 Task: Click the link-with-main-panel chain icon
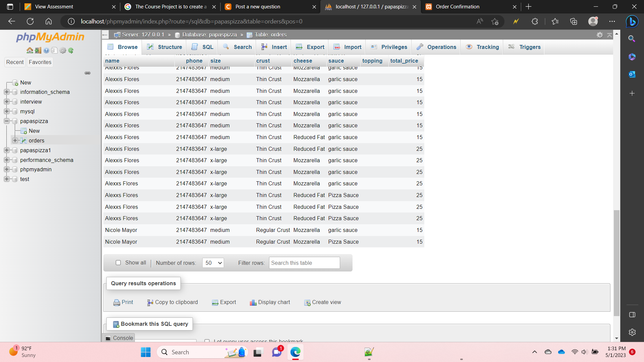tap(88, 73)
